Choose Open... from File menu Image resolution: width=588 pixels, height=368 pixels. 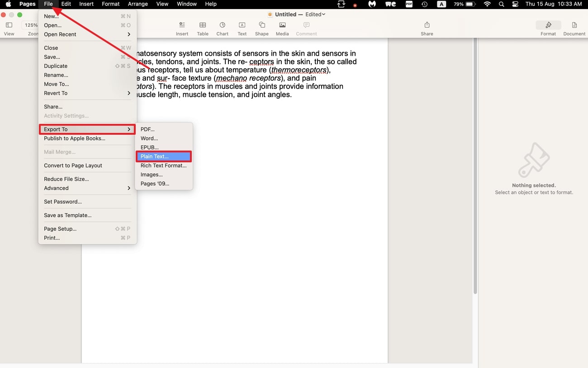point(87,25)
